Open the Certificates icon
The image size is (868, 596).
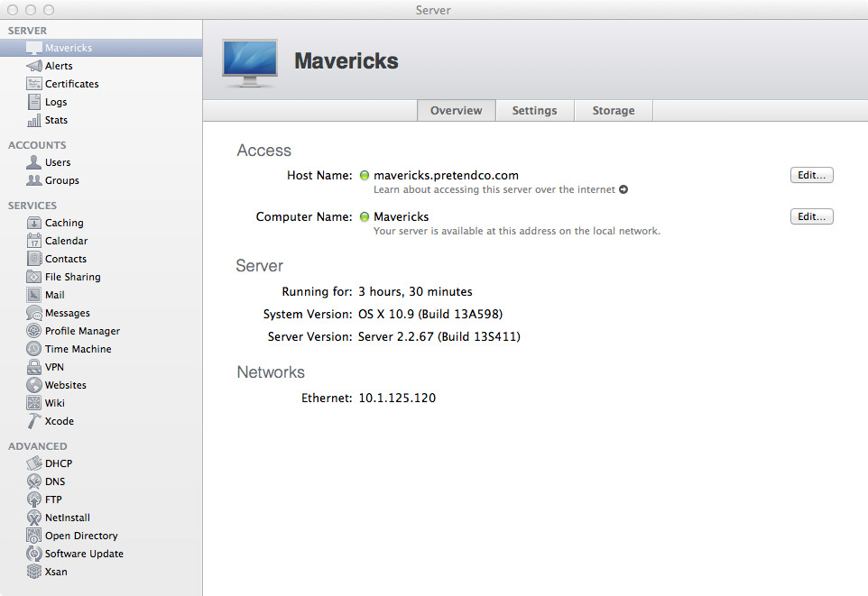click(33, 84)
